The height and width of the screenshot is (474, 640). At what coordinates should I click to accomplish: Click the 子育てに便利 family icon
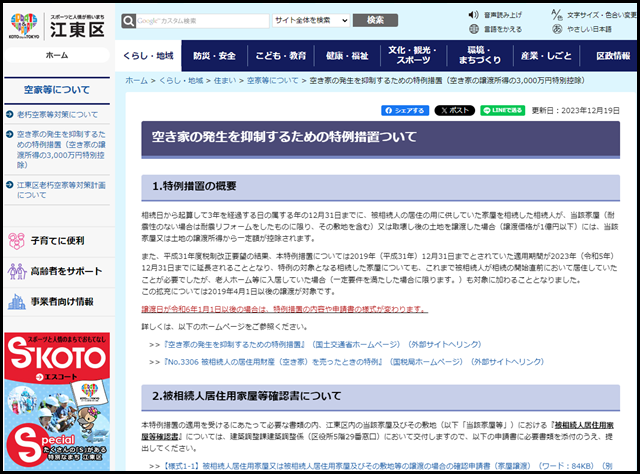coord(17,241)
